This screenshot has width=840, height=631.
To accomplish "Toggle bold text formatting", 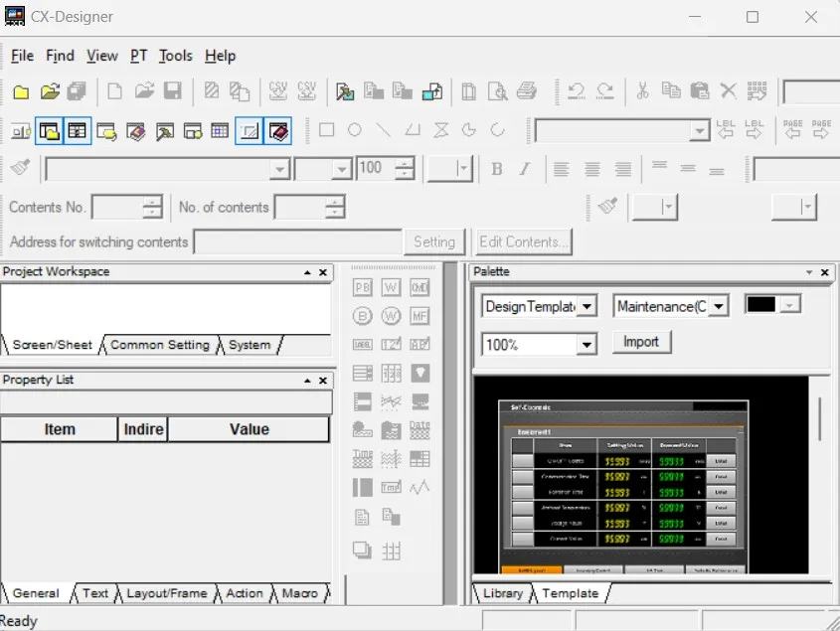I will click(496, 169).
